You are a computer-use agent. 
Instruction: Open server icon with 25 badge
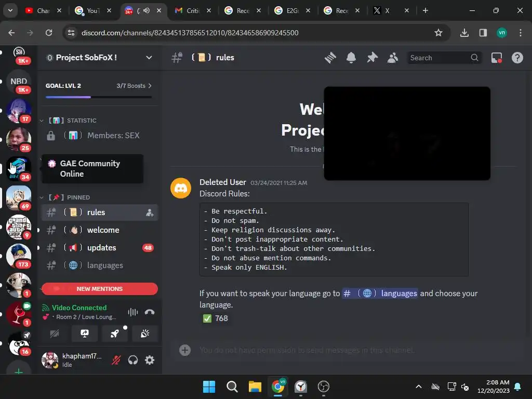[19, 140]
